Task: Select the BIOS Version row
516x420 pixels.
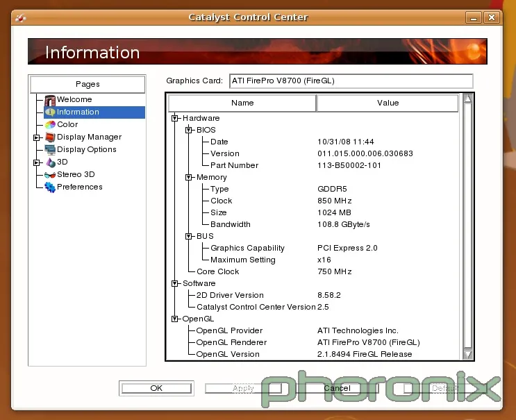Action: pos(313,153)
